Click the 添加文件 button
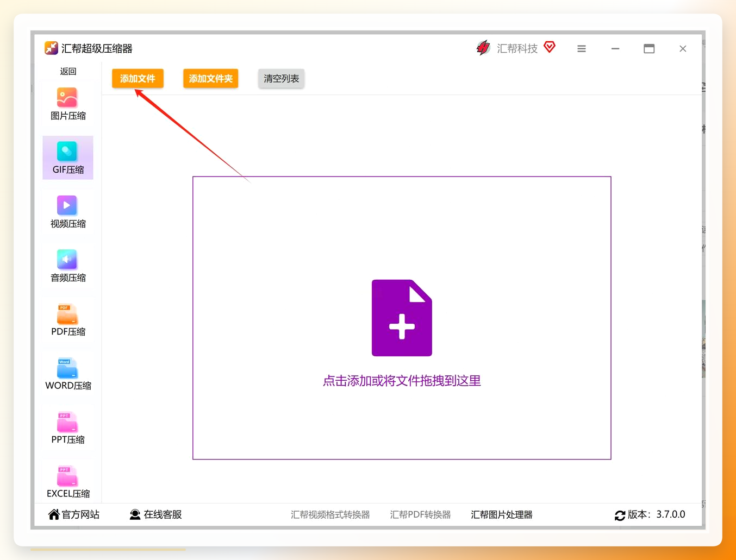The height and width of the screenshot is (560, 736). (x=138, y=79)
